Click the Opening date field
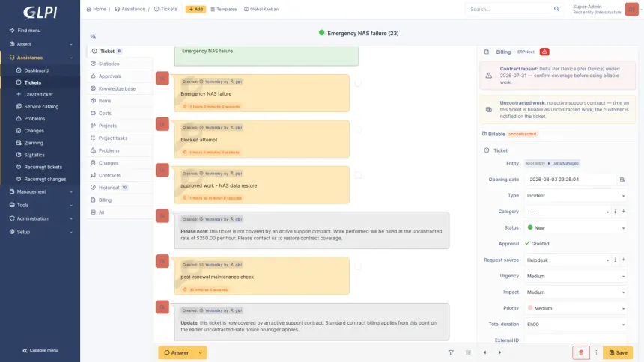This screenshot has height=362, width=644. click(571, 180)
